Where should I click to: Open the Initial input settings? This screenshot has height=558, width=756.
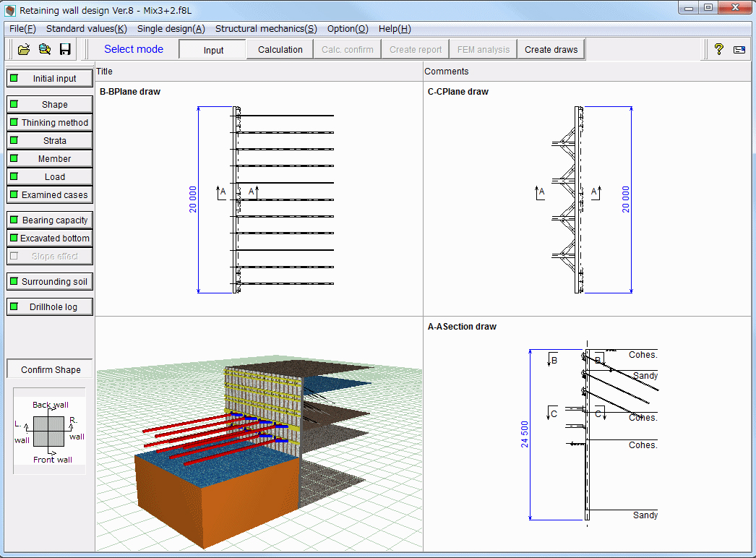50,78
